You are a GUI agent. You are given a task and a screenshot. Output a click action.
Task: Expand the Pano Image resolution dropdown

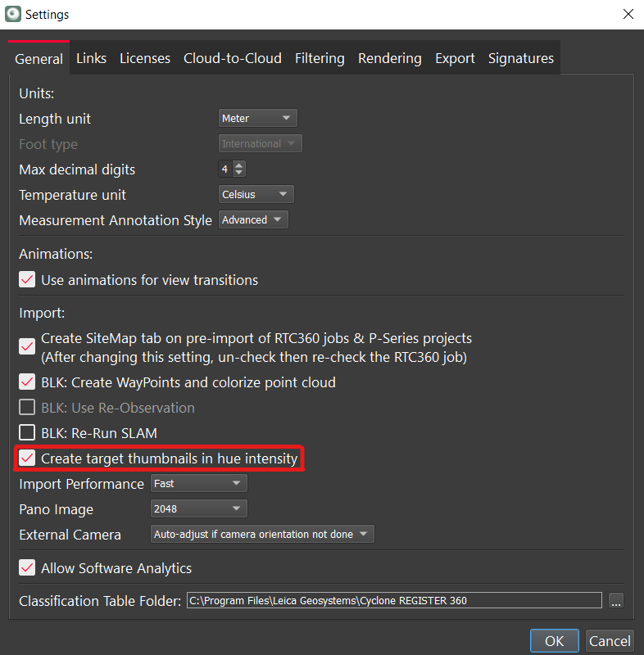[x=199, y=509]
